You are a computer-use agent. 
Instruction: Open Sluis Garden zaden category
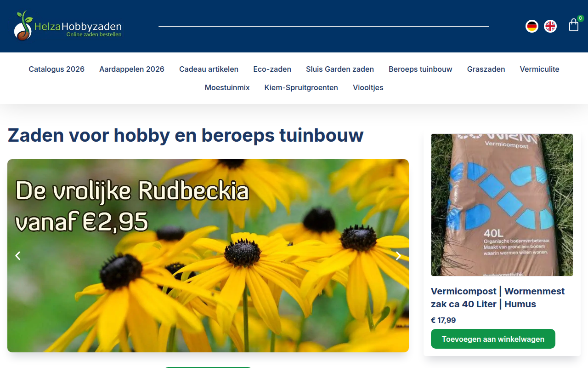(x=340, y=69)
